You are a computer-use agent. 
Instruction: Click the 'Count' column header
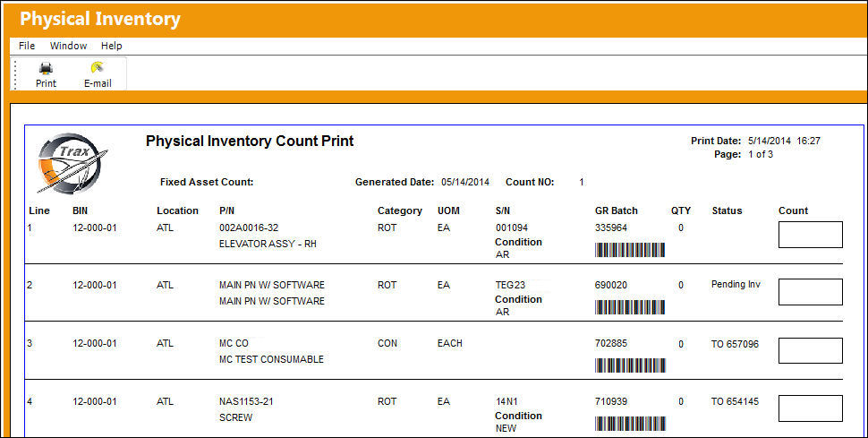[793, 210]
